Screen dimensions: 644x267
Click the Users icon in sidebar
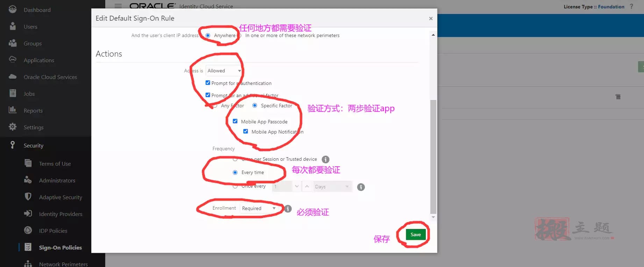(x=13, y=26)
